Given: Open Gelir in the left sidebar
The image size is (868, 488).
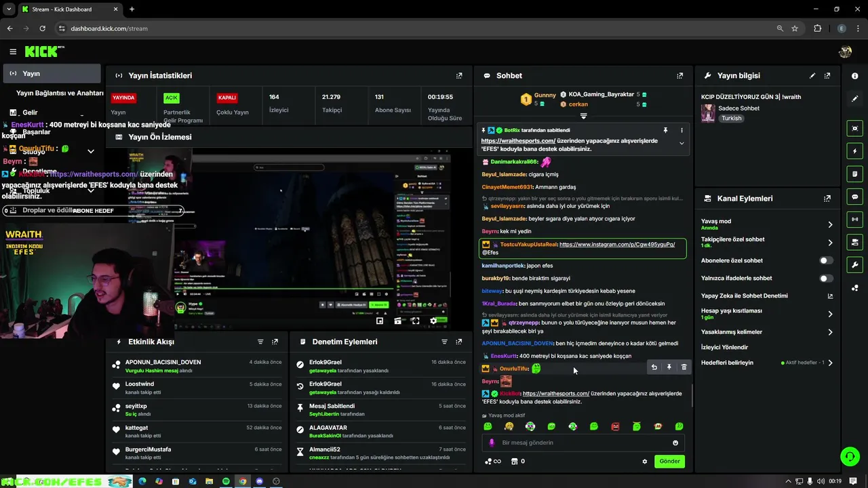Looking at the screenshot, I should tap(31, 113).
